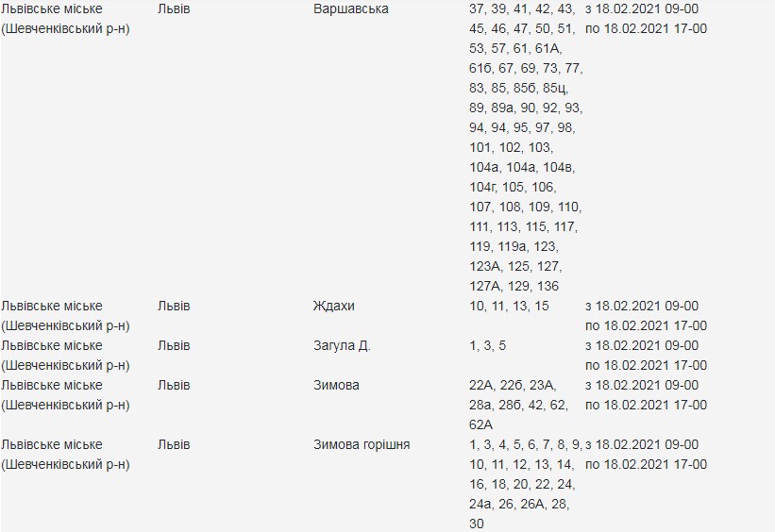
Task: Click house numbers 1, 3, 5
Action: pyautogui.click(x=487, y=346)
